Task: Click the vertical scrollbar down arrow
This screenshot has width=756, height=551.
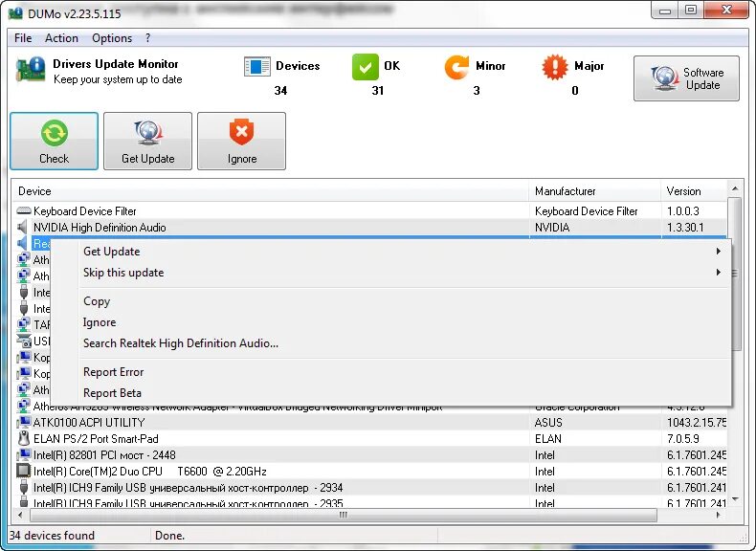Action: click(735, 499)
